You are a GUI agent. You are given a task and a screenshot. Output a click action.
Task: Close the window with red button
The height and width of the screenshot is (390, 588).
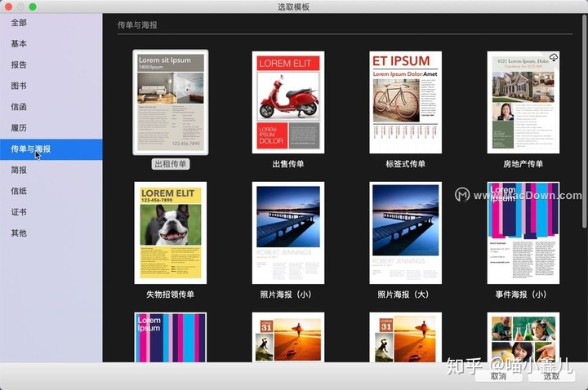(x=8, y=7)
